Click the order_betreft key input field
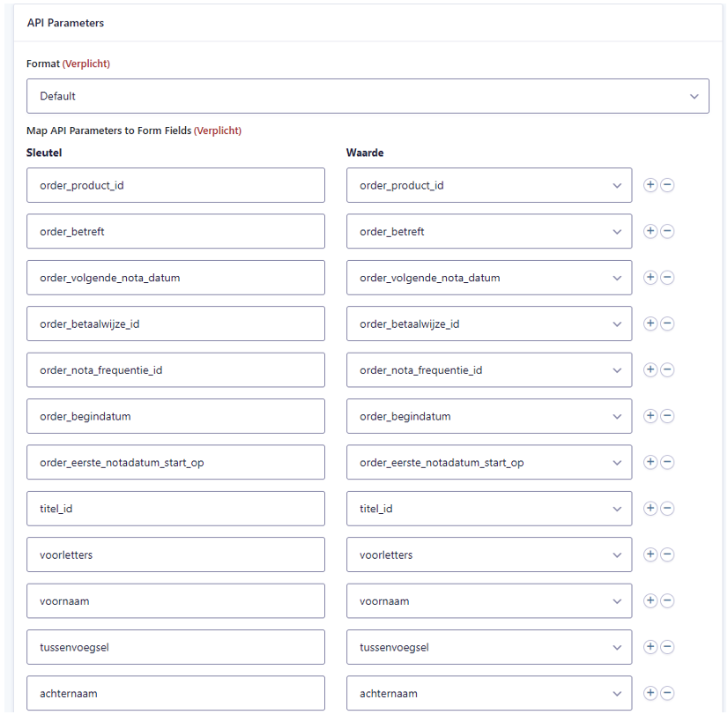 tap(175, 232)
